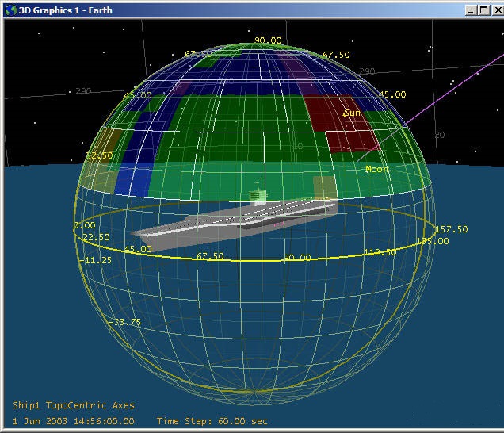Click the Ship1 TopoCentric Axes text
Screen dimensions: 504x433
click(74, 405)
